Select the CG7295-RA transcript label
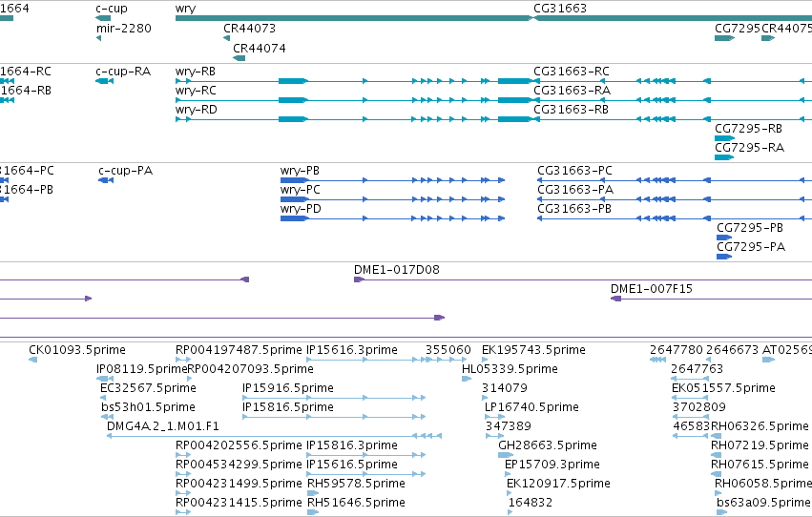Viewport: 812px width, 517px height. click(749, 148)
